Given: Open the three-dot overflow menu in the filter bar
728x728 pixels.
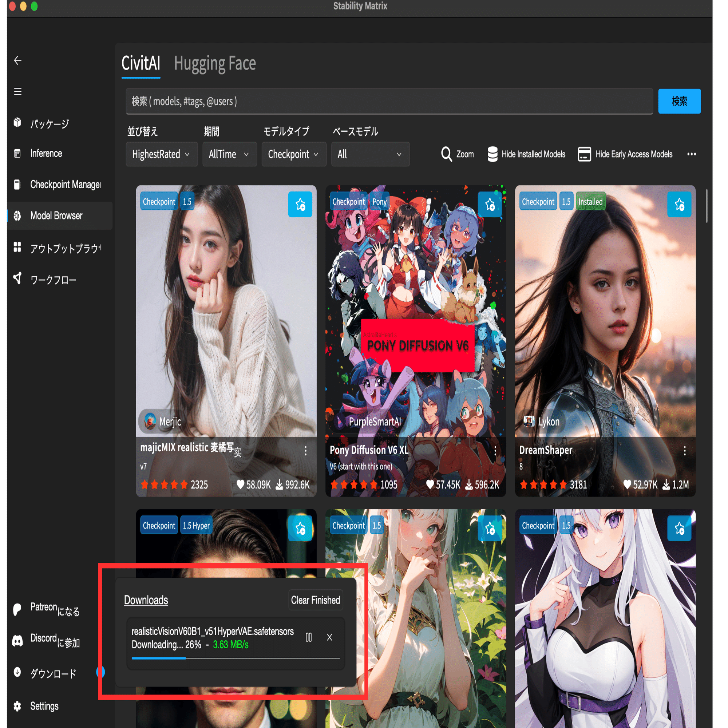Looking at the screenshot, I should [692, 154].
